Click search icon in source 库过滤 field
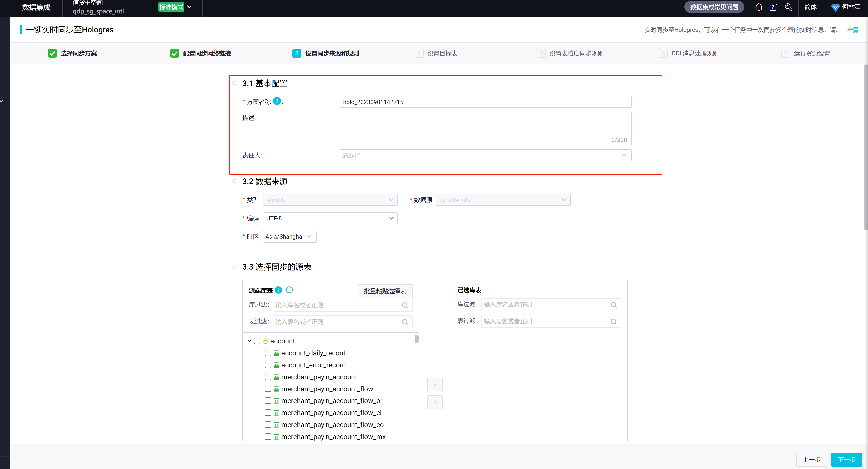The height and width of the screenshot is (469, 868). [405, 305]
